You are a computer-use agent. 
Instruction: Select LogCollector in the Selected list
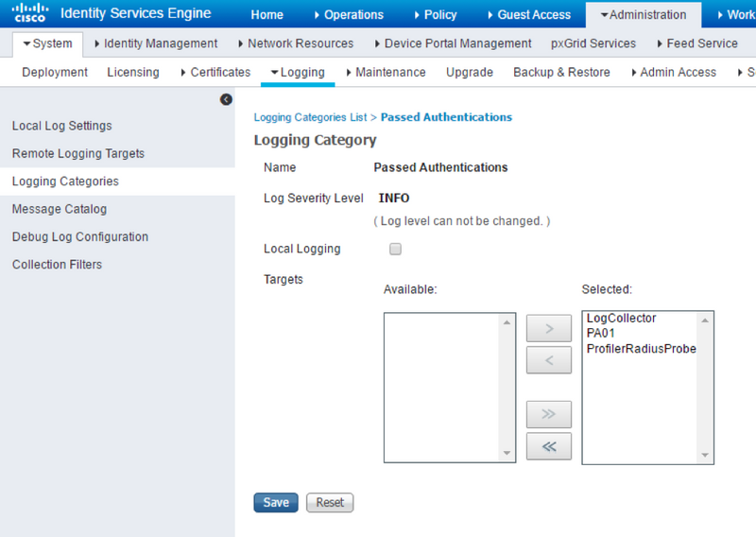click(x=621, y=319)
